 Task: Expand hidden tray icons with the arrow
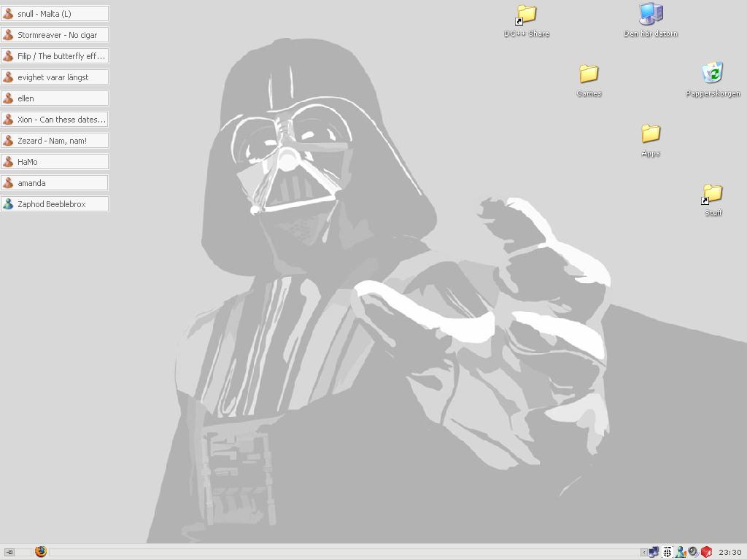pyautogui.click(x=643, y=553)
